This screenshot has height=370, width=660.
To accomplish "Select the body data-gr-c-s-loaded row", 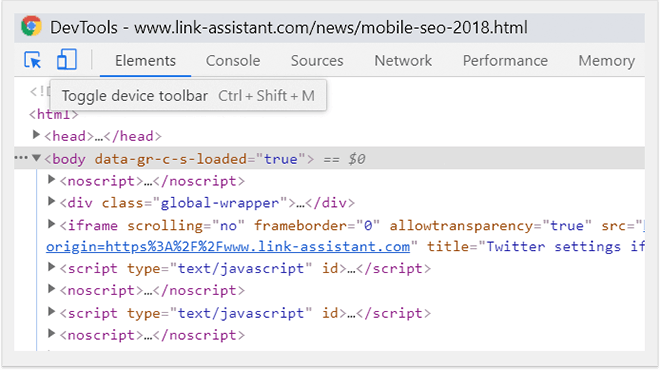I will point(330,158).
